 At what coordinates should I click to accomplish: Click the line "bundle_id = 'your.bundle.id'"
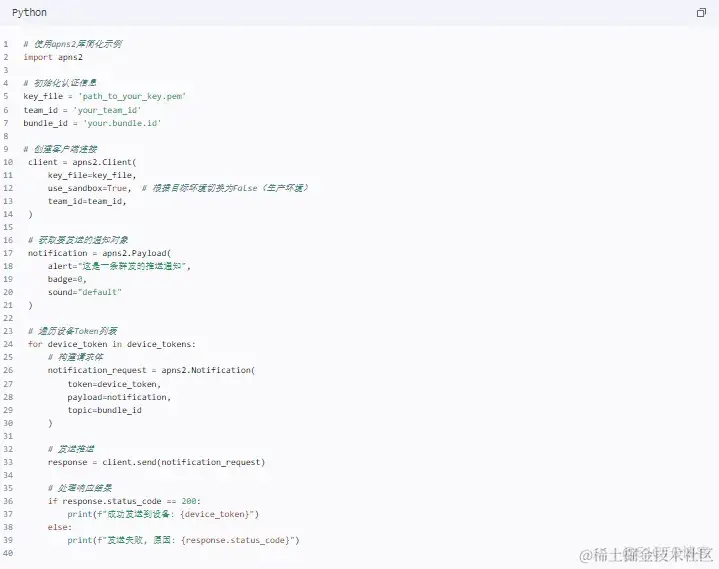tap(92, 123)
